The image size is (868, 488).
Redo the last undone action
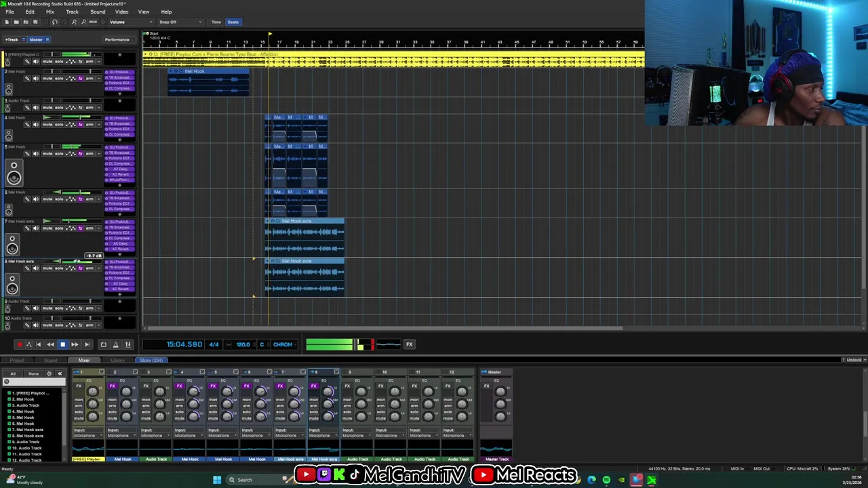pyautogui.click(x=64, y=22)
